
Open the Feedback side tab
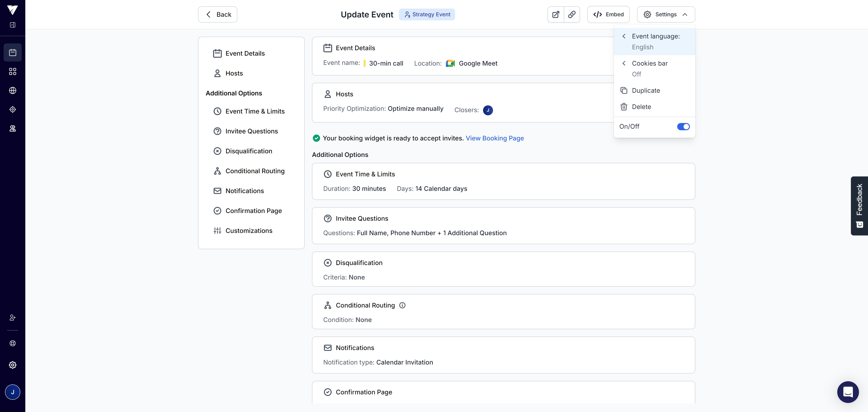click(x=859, y=206)
